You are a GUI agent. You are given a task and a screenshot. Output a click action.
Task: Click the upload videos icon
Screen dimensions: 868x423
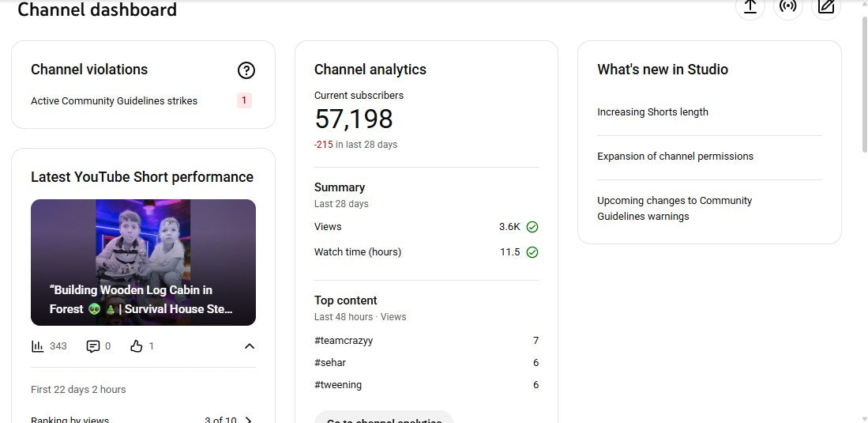750,7
